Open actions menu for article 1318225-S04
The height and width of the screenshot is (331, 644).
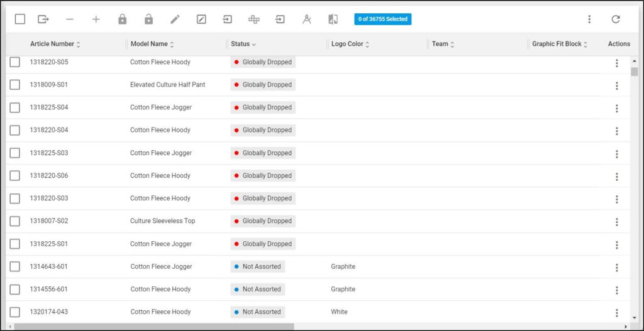[616, 108]
